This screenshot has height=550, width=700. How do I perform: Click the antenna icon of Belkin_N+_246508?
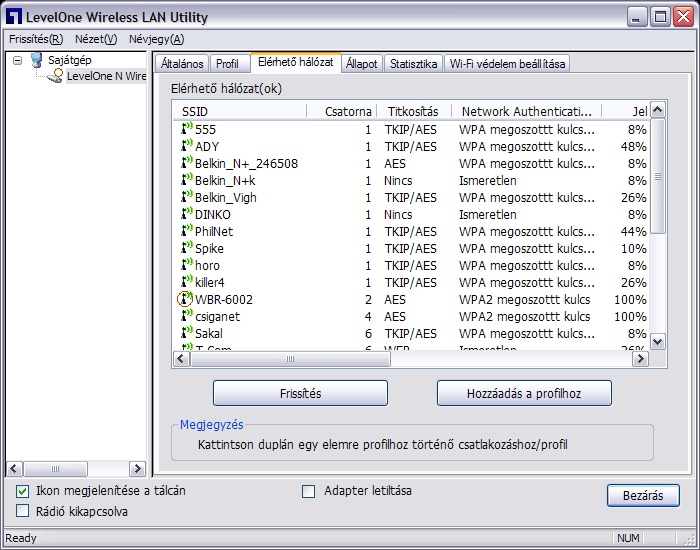pyautogui.click(x=187, y=162)
